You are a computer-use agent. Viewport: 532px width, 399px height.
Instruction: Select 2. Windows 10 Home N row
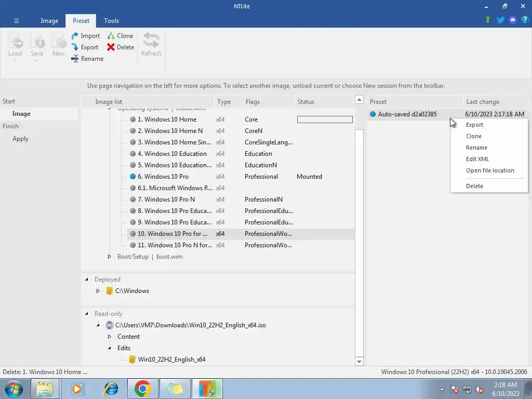click(241, 131)
